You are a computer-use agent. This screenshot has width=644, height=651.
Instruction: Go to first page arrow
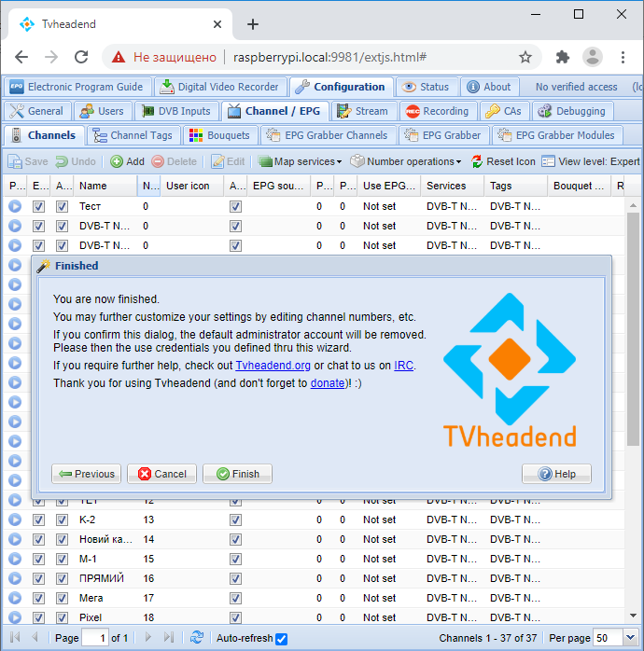tap(15, 637)
